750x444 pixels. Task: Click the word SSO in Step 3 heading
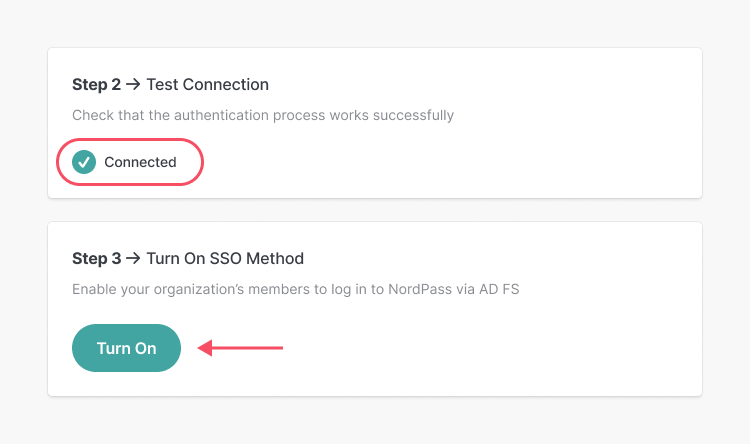point(225,258)
